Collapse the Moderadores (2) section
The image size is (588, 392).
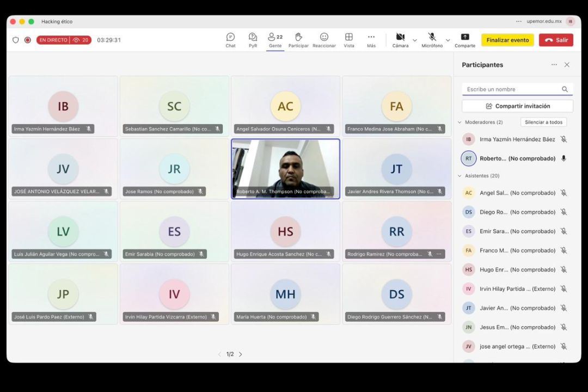pyautogui.click(x=460, y=122)
